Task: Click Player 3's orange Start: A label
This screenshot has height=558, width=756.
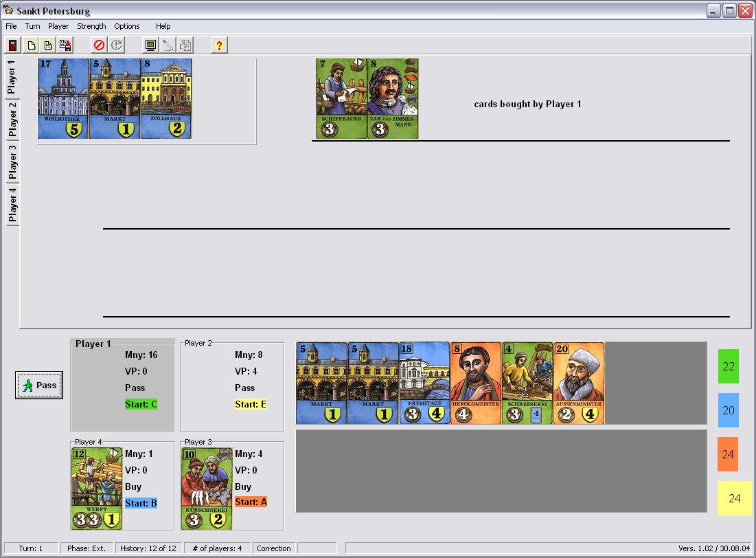Action: 251,502
